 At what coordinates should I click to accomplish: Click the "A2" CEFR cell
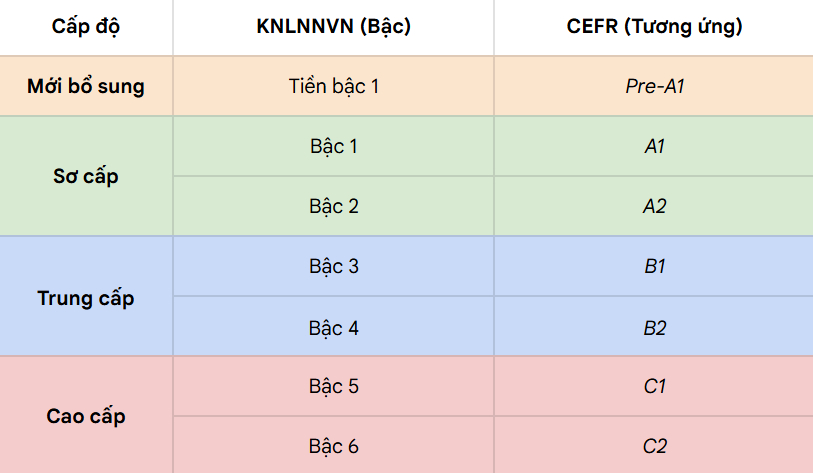(x=654, y=207)
